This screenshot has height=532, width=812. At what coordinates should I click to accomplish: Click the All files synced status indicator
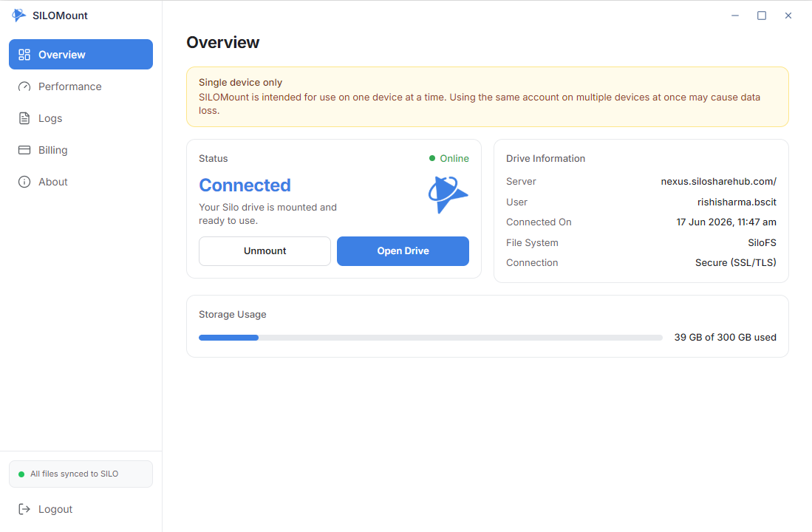[x=81, y=474]
